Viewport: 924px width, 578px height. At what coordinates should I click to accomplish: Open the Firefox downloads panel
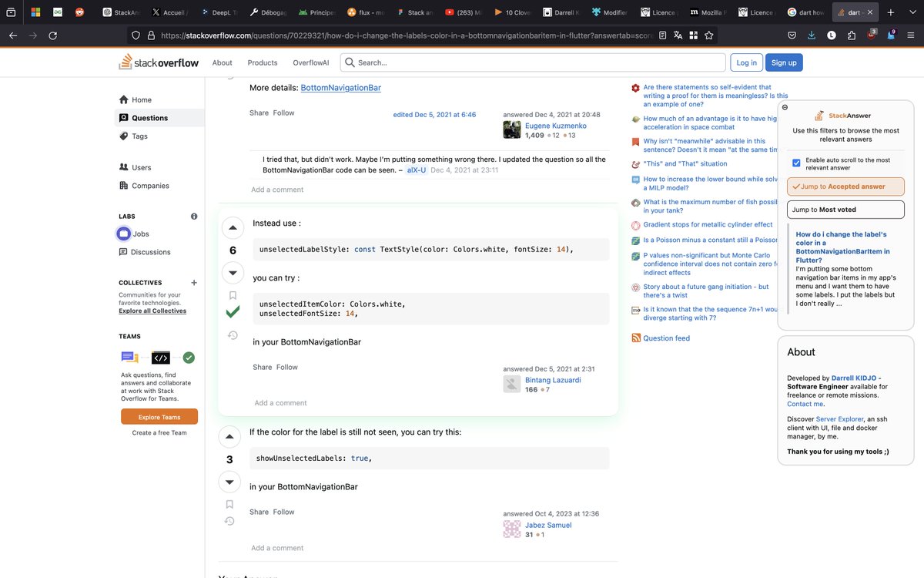(812, 35)
